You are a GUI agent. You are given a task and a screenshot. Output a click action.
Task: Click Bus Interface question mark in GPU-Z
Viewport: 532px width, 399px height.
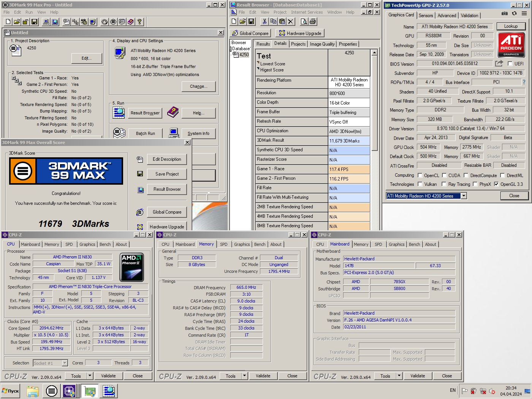(524, 82)
